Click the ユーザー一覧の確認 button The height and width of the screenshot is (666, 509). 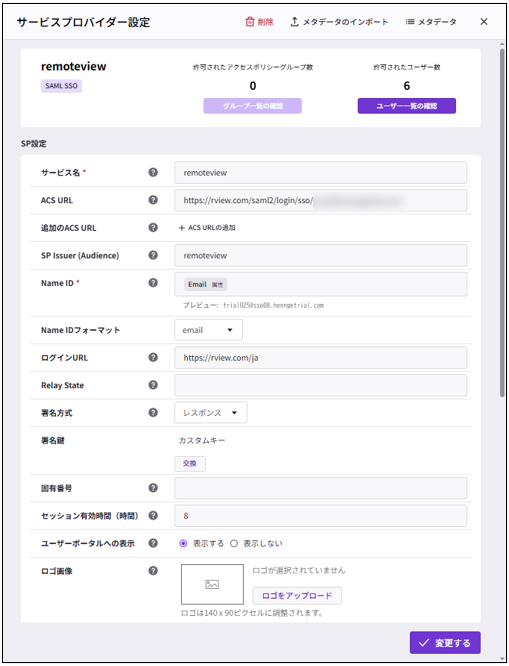(407, 106)
